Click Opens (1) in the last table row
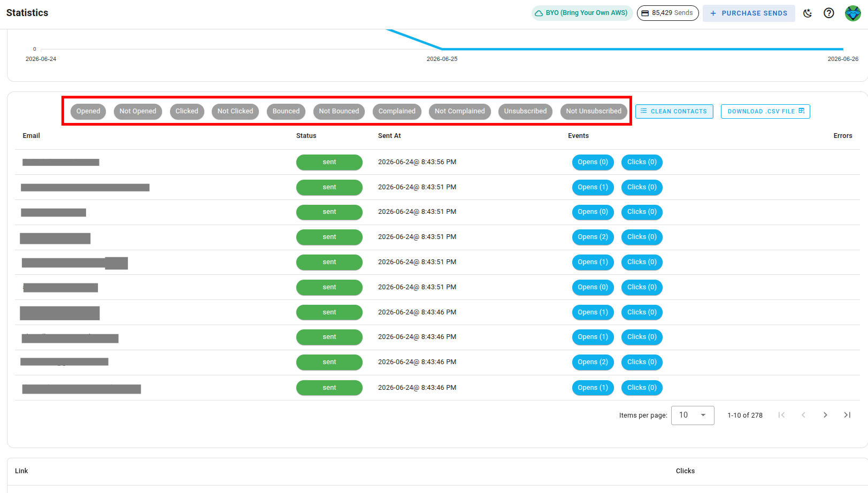The height and width of the screenshot is (493, 868). (593, 388)
